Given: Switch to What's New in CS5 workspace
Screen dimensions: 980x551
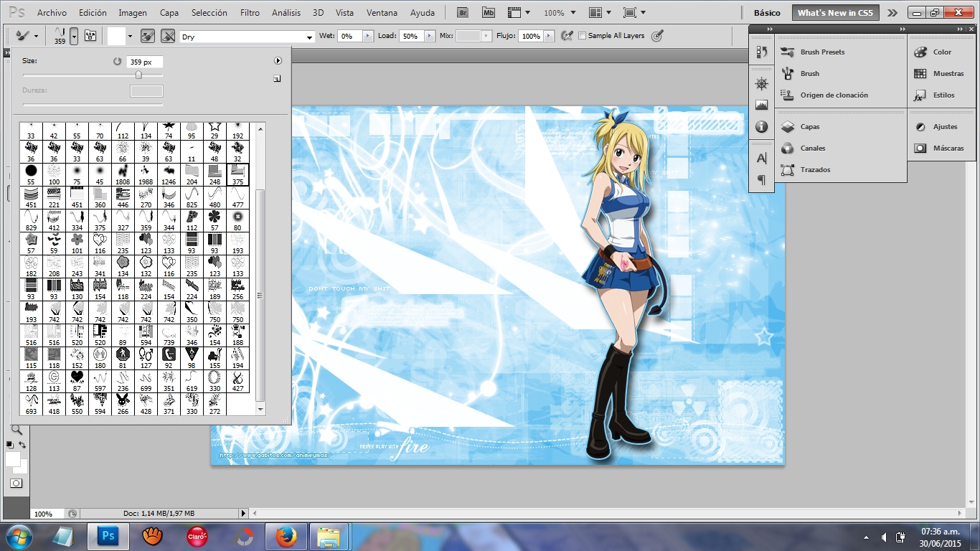Looking at the screenshot, I should pos(835,13).
